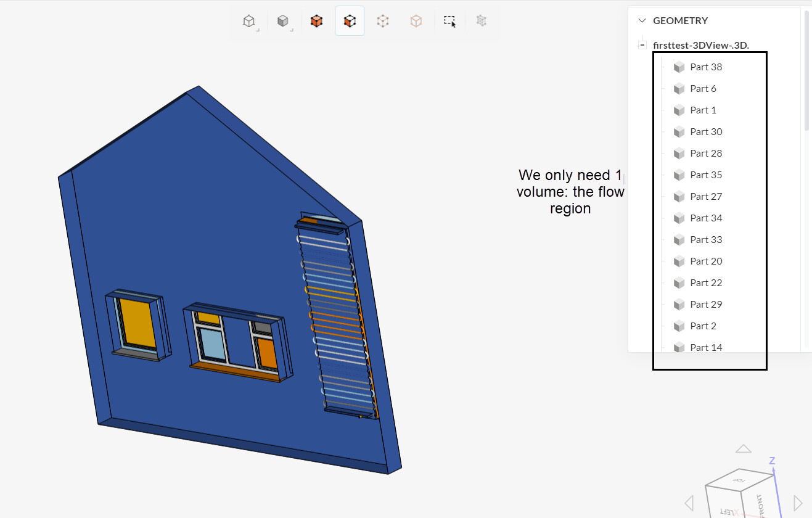Click the highlighted face selection mode icon
Screen dimensions: 812x518
(350, 20)
